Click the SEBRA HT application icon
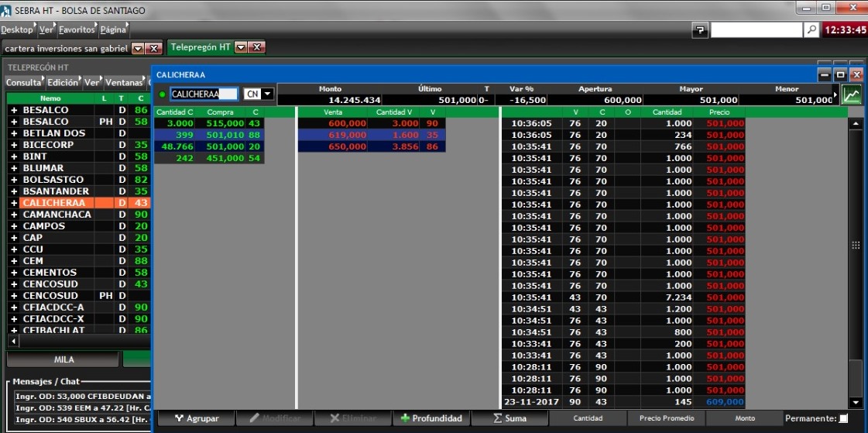Viewport: 868px width, 433px height. (x=6, y=10)
